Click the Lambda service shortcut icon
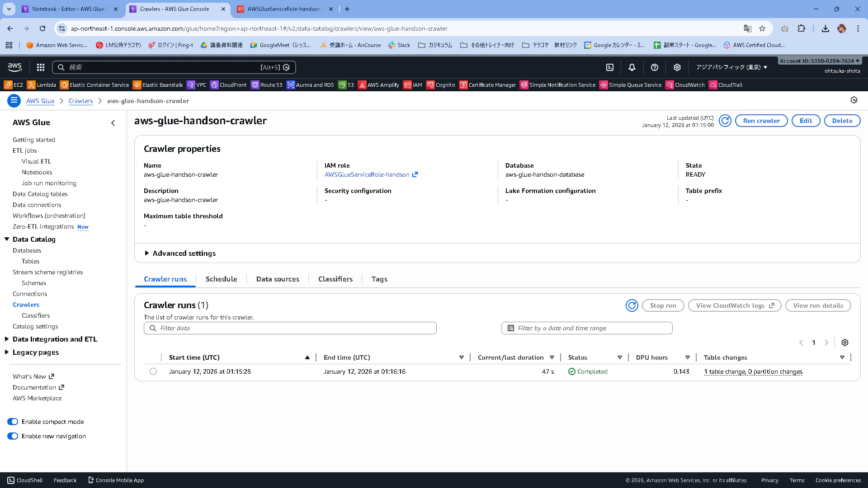 (31, 85)
